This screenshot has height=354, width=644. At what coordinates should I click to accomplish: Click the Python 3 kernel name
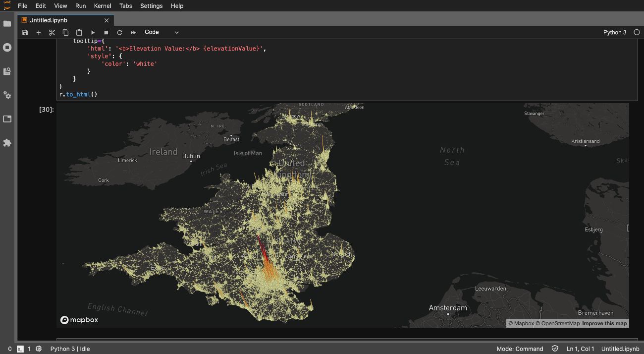[615, 32]
